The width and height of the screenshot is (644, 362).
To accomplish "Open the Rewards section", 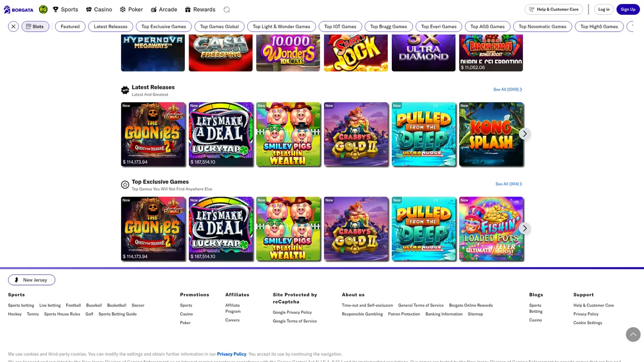I will click(200, 9).
